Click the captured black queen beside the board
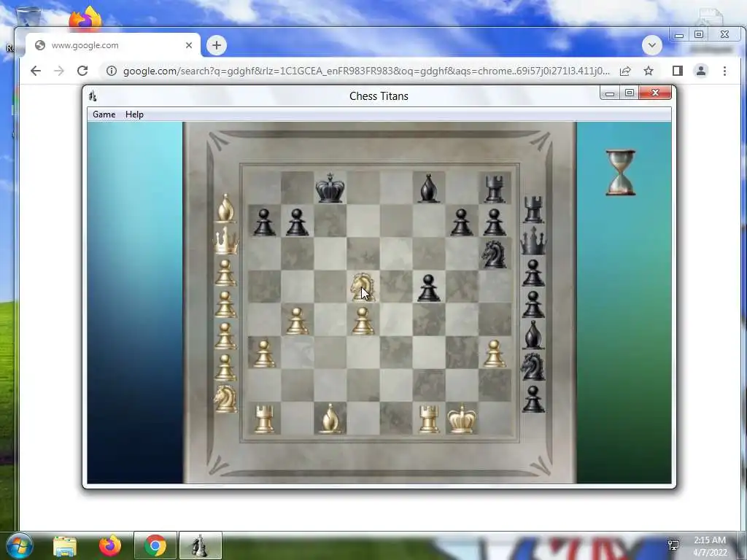Image resolution: width=747 pixels, height=560 pixels. coord(533,241)
